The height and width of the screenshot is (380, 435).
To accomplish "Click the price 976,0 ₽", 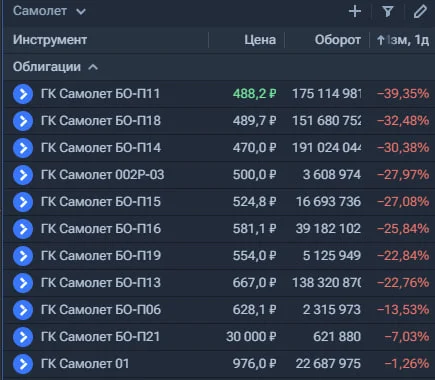I will 255,364.
